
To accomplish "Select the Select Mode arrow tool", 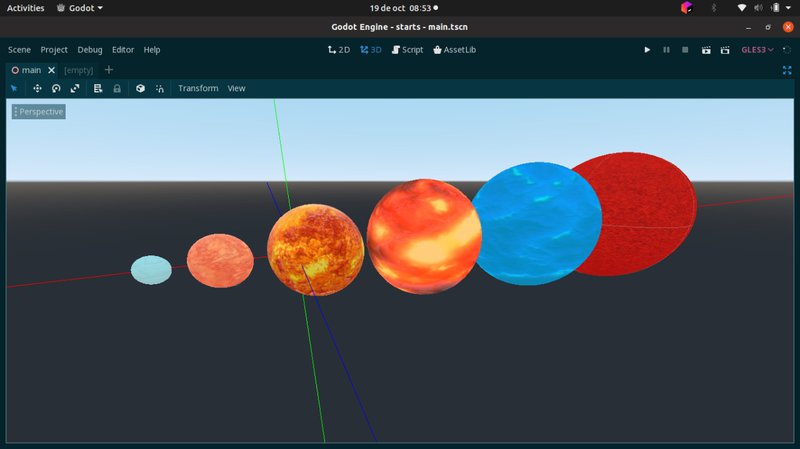I will [x=14, y=88].
